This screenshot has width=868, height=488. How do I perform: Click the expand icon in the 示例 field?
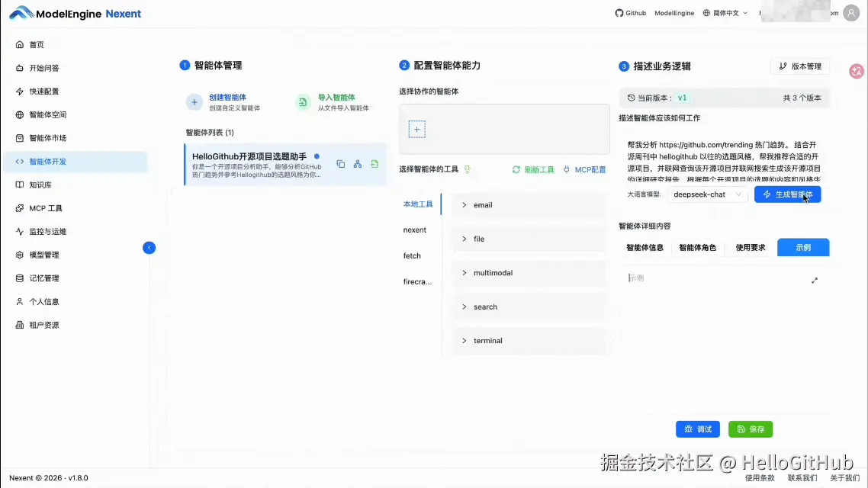coord(815,281)
